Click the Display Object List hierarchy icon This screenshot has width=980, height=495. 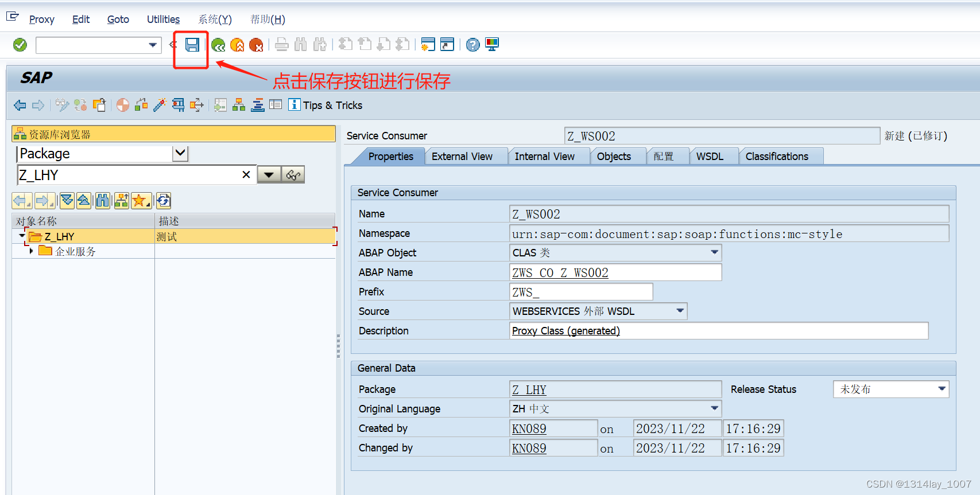239,105
